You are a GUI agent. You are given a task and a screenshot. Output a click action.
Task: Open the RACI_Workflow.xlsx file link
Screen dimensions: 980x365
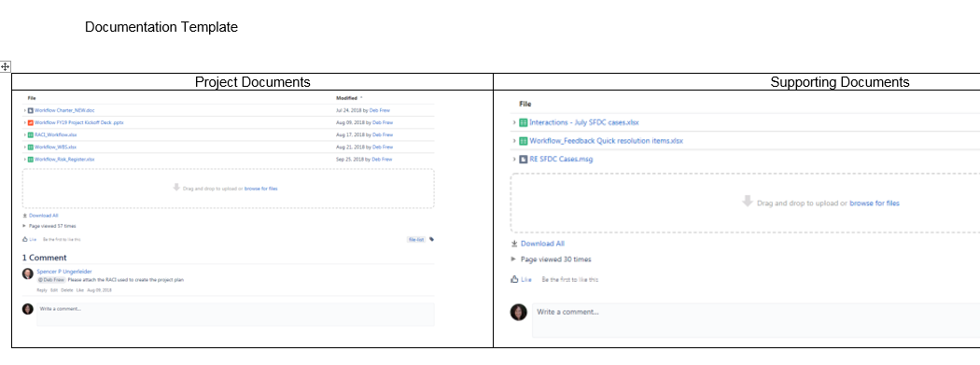(56, 135)
